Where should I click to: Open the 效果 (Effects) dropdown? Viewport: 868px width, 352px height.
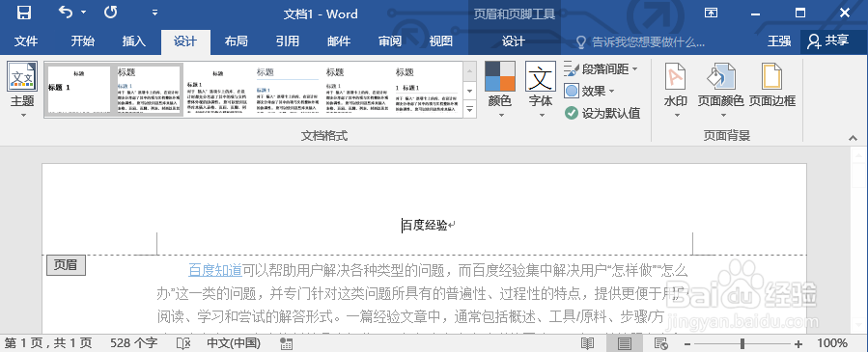pyautogui.click(x=590, y=92)
